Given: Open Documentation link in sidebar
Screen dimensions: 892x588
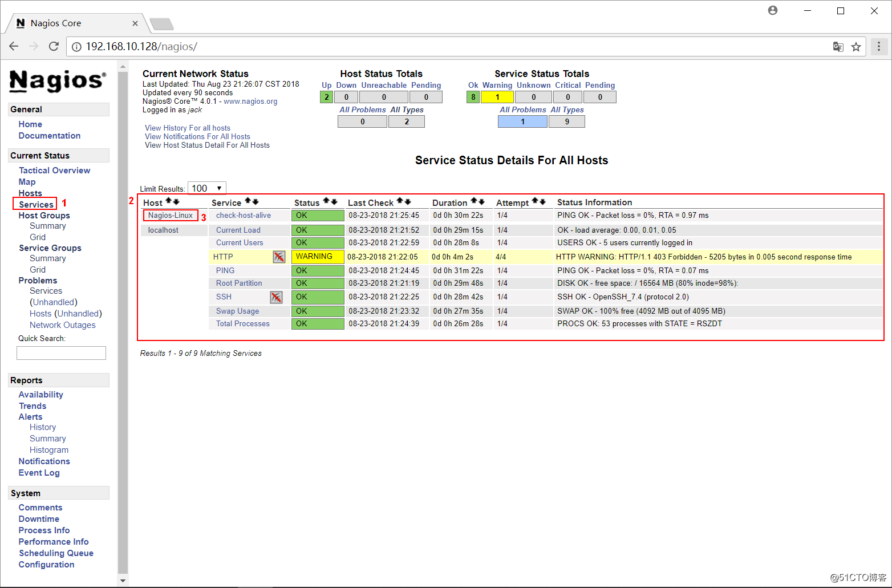Looking at the screenshot, I should point(49,136).
